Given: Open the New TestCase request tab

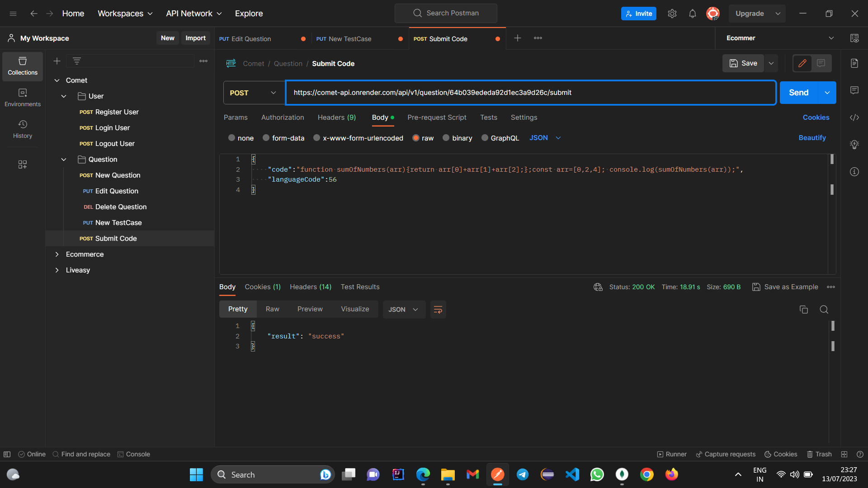Looking at the screenshot, I should pyautogui.click(x=349, y=39).
